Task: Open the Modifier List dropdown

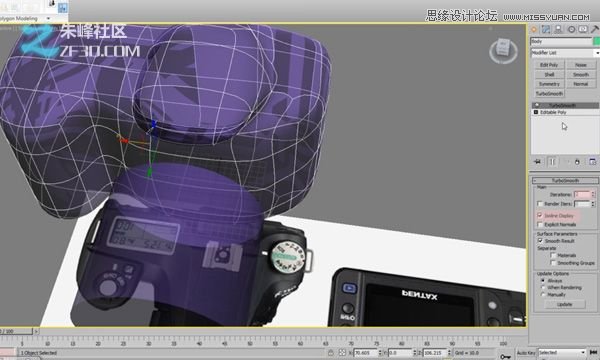Action: (x=565, y=53)
